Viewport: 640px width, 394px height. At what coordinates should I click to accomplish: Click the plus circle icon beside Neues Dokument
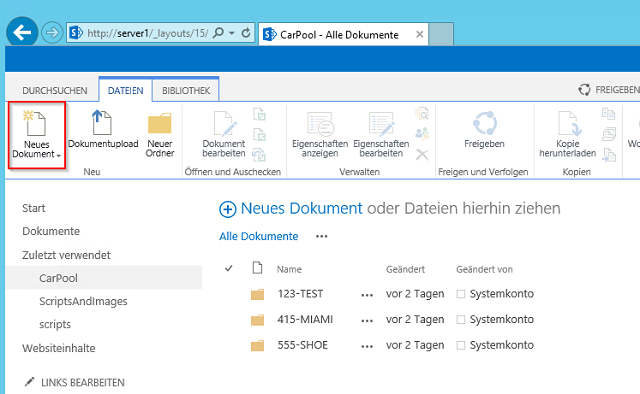228,209
